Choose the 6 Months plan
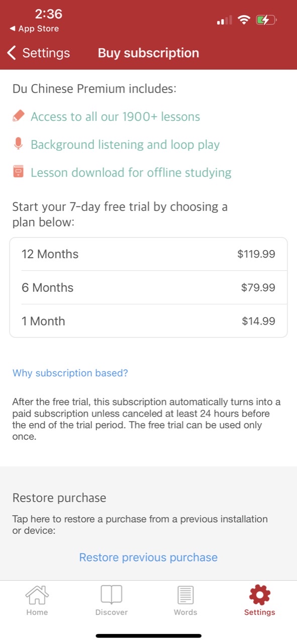297x644 pixels. [x=148, y=287]
